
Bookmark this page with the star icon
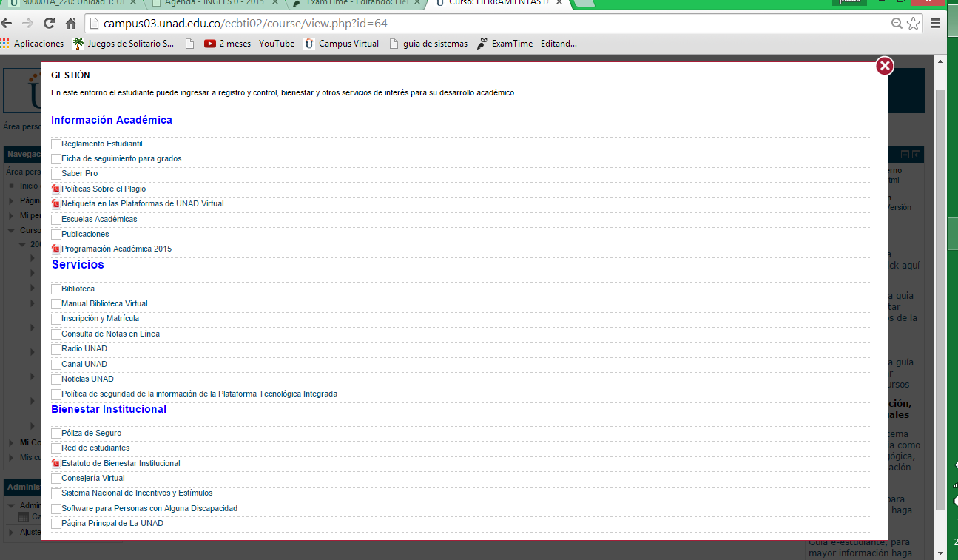tap(914, 24)
